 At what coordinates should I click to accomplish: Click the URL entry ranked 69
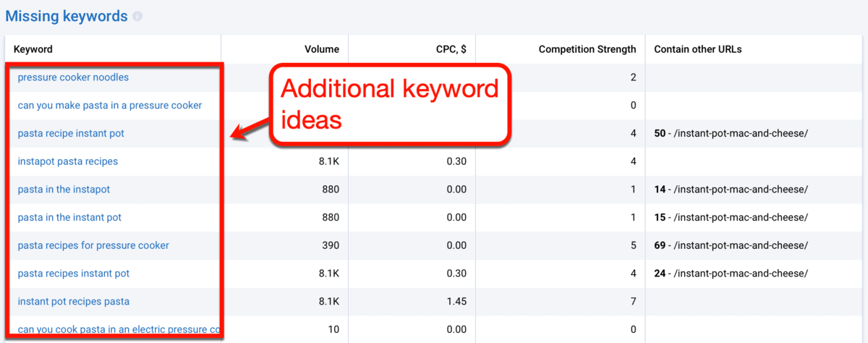731,245
